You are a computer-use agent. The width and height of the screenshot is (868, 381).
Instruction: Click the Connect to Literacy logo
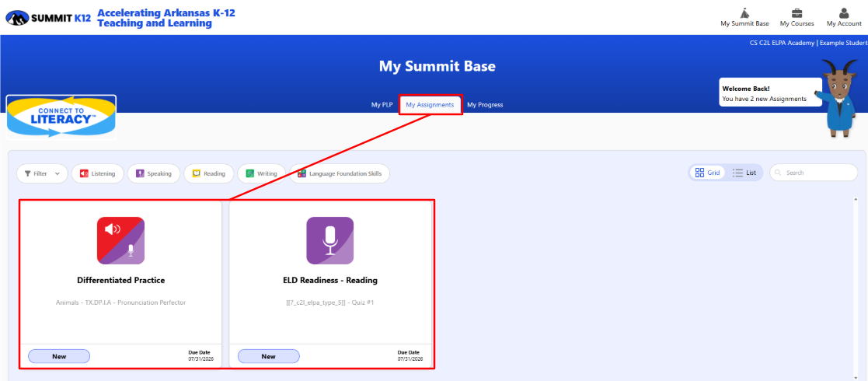point(61,117)
